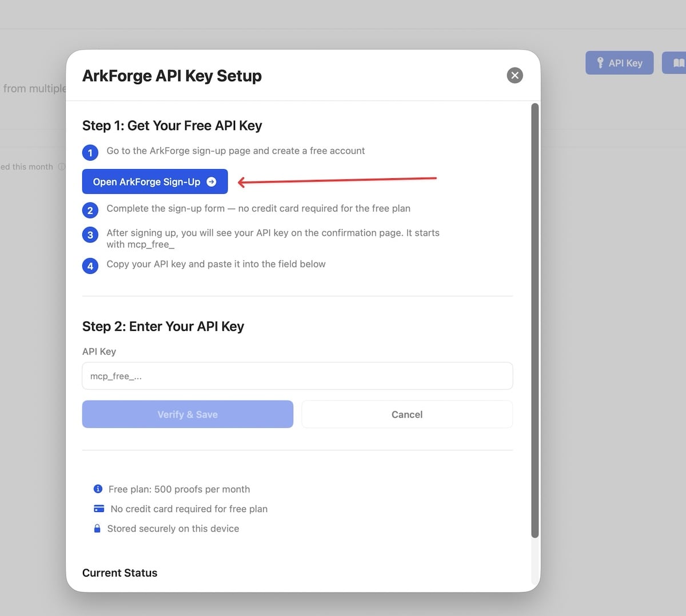686x616 pixels.
Task: Open ArkForge Sign-Up
Action: (154, 182)
